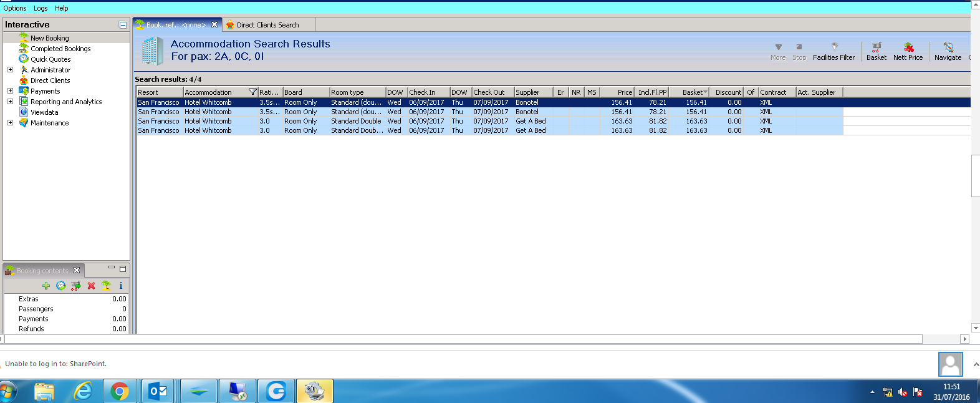
Task: Click the palm tree icon in Booking contents toolbar
Action: (x=106, y=286)
